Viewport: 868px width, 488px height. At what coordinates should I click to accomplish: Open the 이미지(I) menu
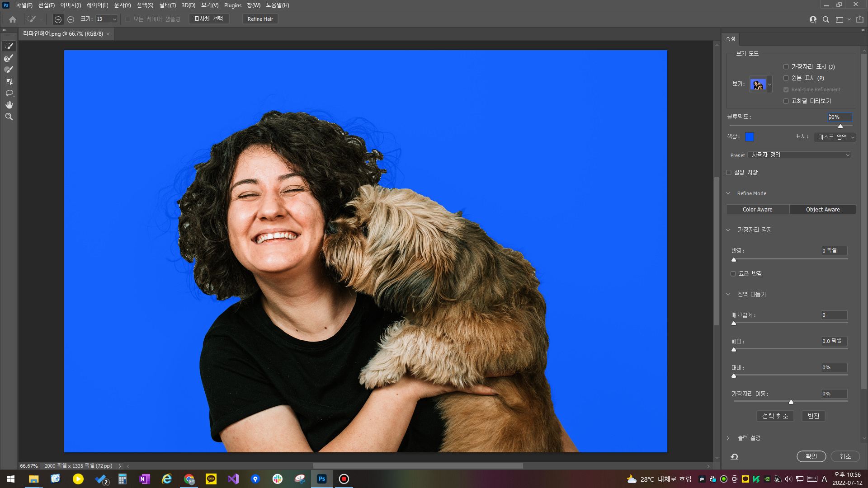(71, 5)
